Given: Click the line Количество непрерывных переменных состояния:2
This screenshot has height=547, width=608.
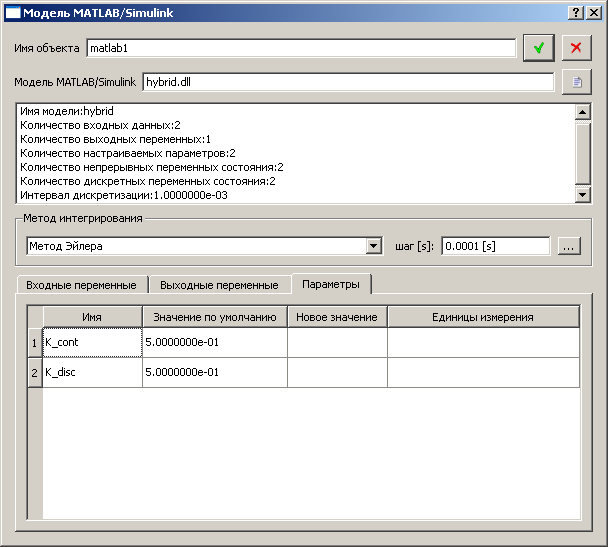Looking at the screenshot, I should tap(152, 167).
